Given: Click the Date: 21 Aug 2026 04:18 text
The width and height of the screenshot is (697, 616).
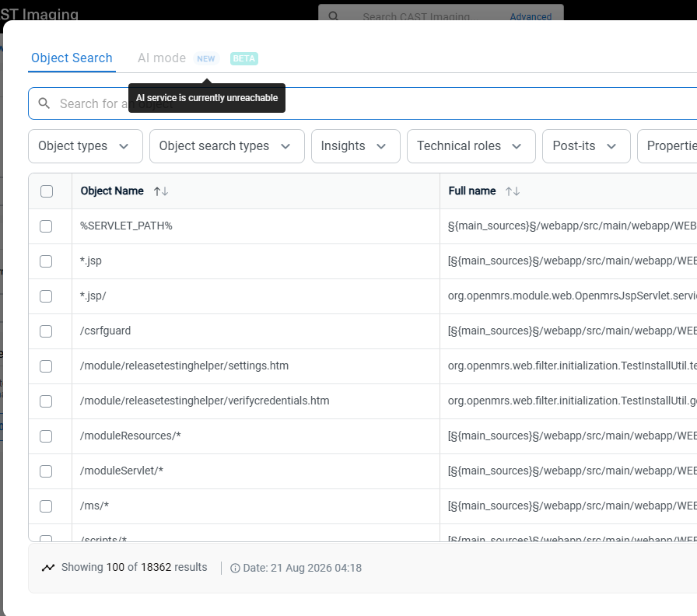Looking at the screenshot, I should click(x=303, y=568).
